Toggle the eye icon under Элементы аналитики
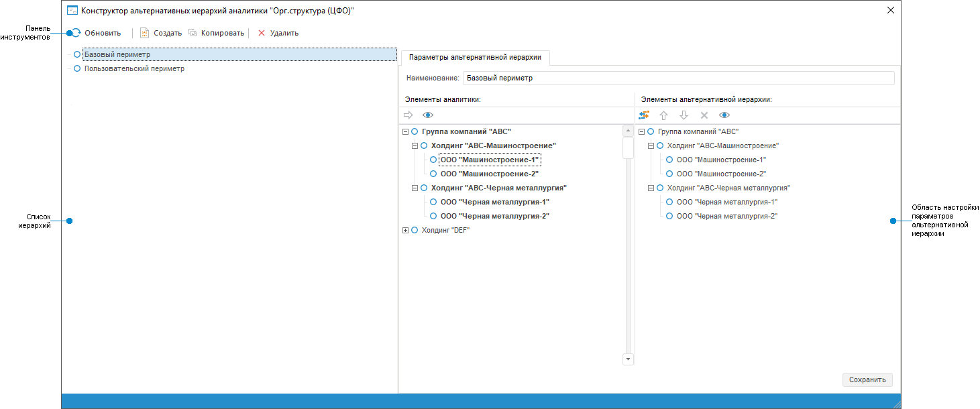This screenshot has width=980, height=409. pyautogui.click(x=428, y=115)
